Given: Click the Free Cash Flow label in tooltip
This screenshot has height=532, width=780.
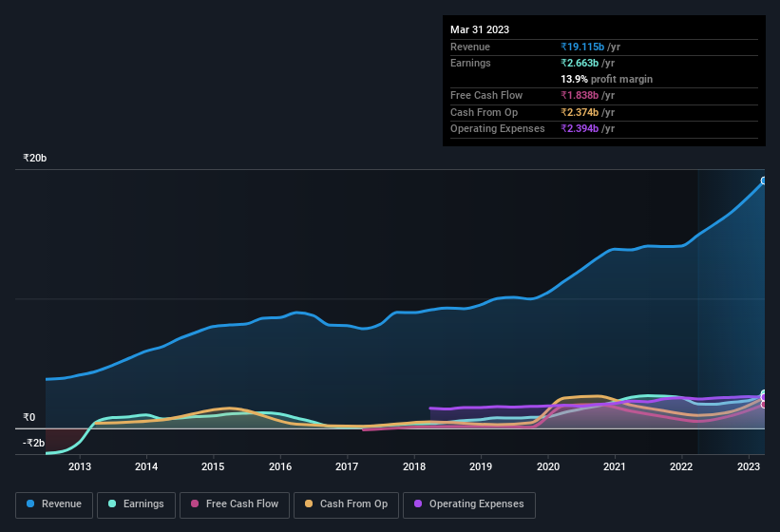Looking at the screenshot, I should (x=486, y=95).
